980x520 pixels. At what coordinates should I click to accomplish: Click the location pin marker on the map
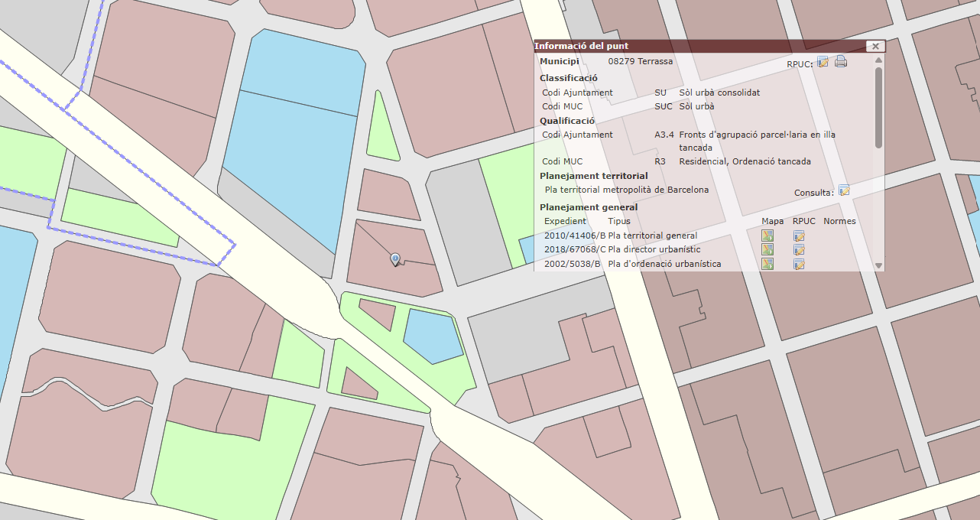[x=395, y=259]
